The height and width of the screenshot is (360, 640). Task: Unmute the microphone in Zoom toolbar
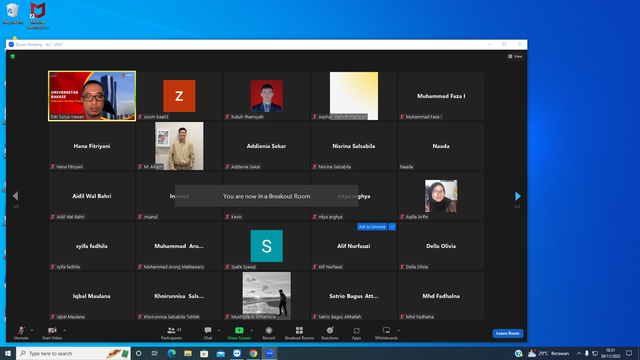[x=21, y=333]
